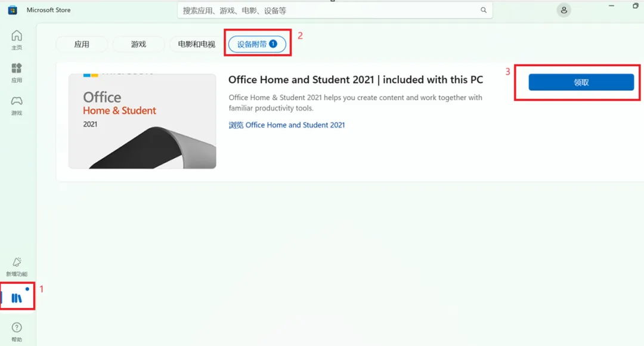Select the 应用 filter tab
This screenshot has width=644, height=346.
coord(82,44)
